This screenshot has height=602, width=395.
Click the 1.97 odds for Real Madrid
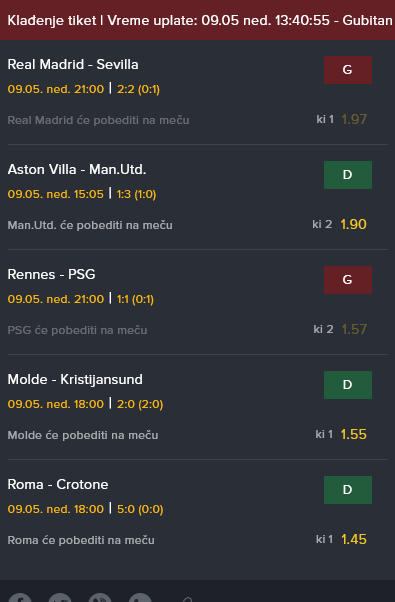[354, 119]
